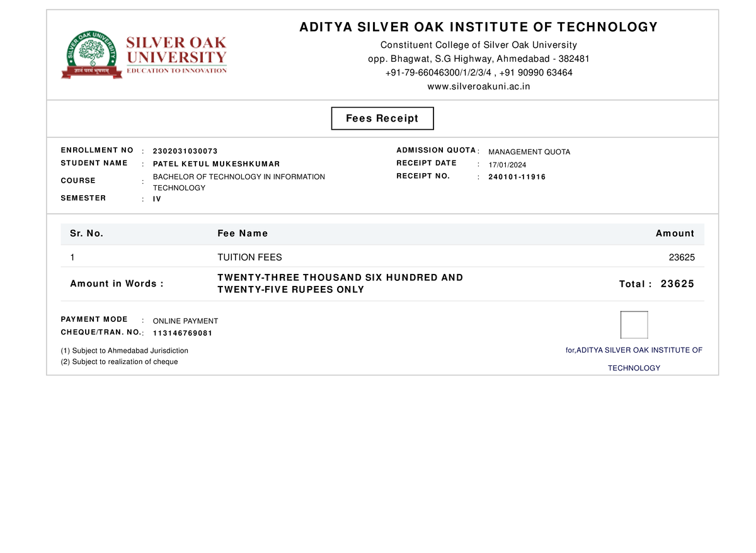Select the college header ADITYA SILVER OAK INSTITUTE

pyautogui.click(x=479, y=26)
